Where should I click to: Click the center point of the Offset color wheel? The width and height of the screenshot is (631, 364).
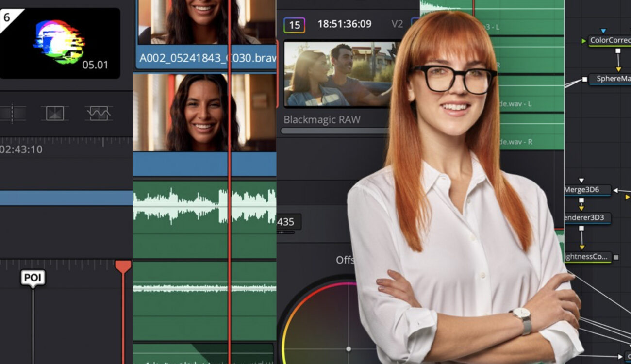pyautogui.click(x=348, y=349)
